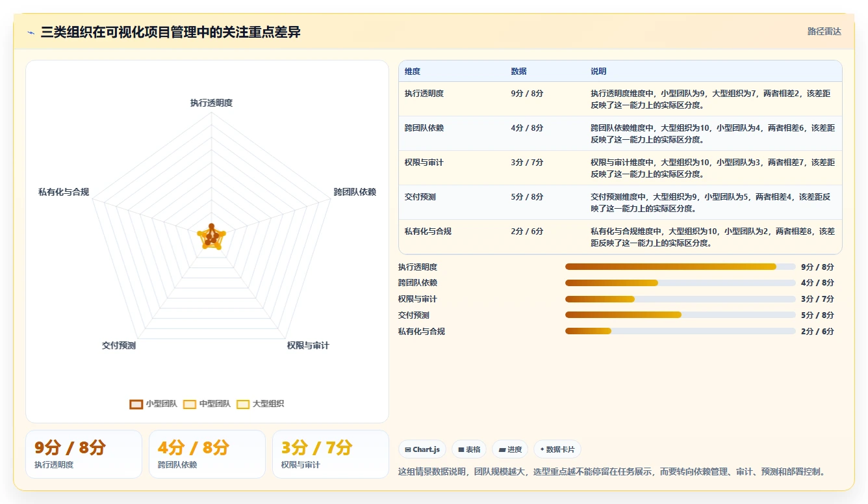Toggle 小型团队 legend swatch in radar chart
The height and width of the screenshot is (504, 868).
point(136,404)
